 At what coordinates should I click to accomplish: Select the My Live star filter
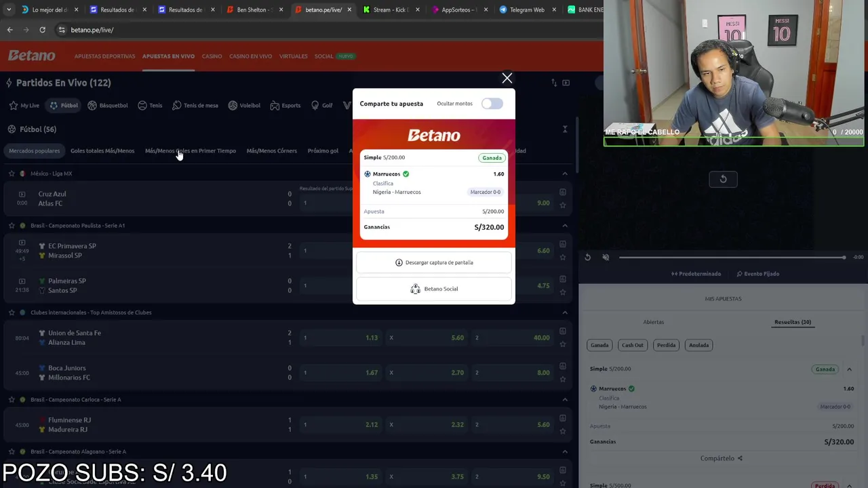(24, 106)
